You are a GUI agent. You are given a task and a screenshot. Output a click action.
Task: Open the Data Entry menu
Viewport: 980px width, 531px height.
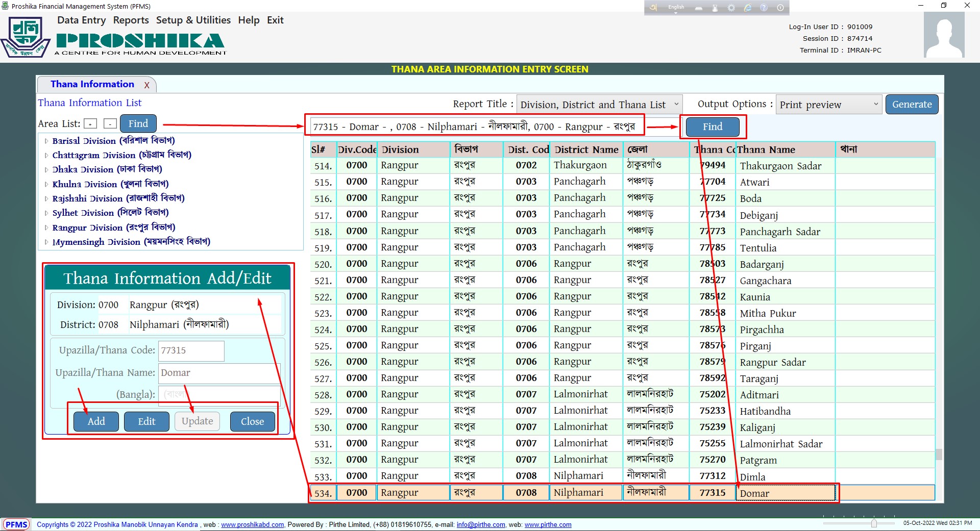pyautogui.click(x=81, y=20)
